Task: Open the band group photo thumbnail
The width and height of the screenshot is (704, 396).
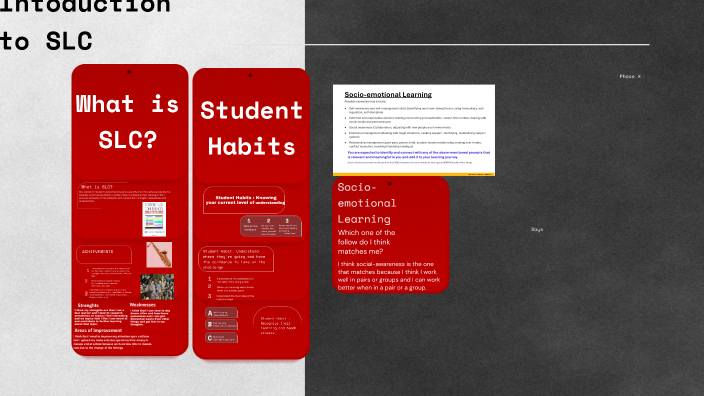Action: click(x=157, y=287)
